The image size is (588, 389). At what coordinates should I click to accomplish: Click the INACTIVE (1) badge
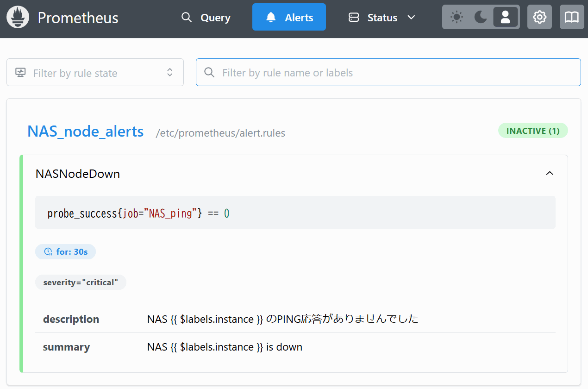pyautogui.click(x=533, y=131)
